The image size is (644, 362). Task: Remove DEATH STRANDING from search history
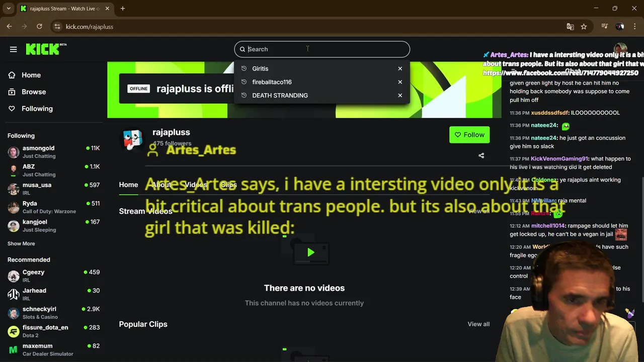[x=400, y=96]
